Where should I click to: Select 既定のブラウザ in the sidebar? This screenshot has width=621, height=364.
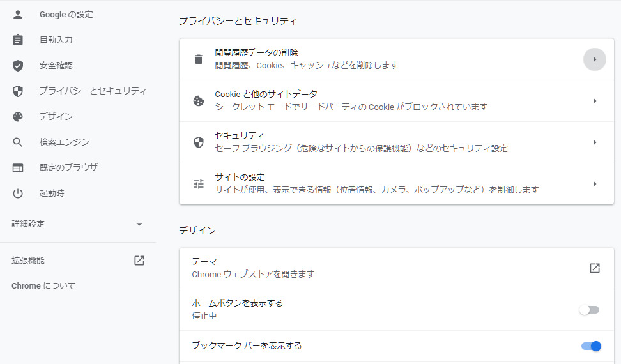(68, 167)
